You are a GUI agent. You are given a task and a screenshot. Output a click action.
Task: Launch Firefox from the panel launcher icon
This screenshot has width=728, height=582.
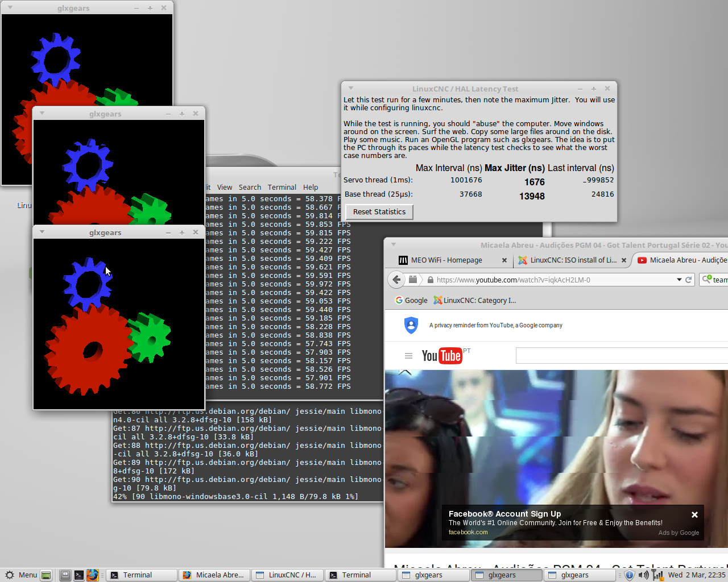click(x=93, y=575)
